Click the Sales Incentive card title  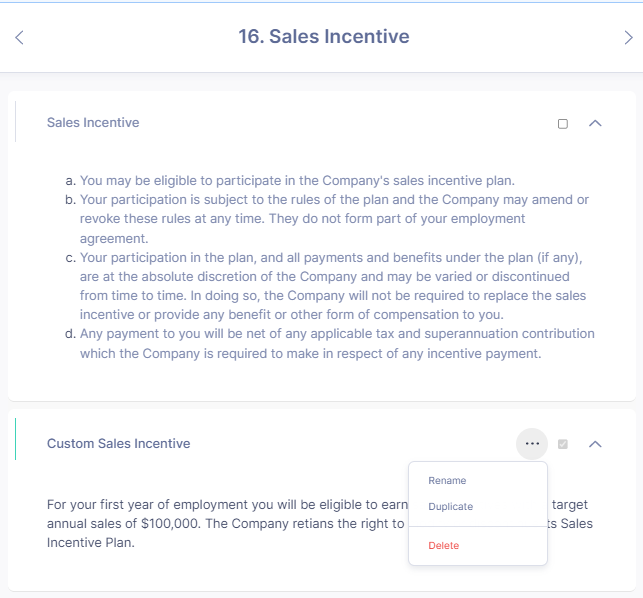[93, 123]
